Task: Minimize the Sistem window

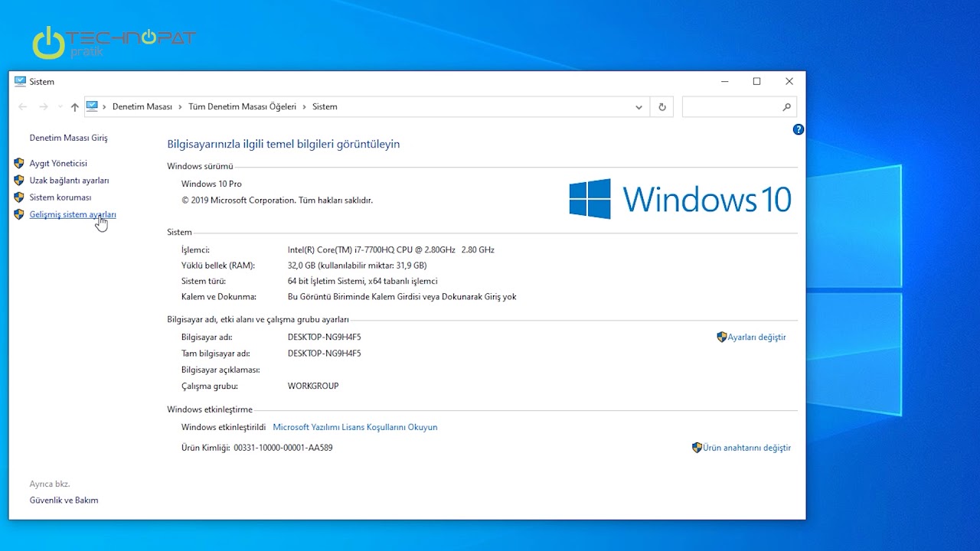Action: point(724,81)
